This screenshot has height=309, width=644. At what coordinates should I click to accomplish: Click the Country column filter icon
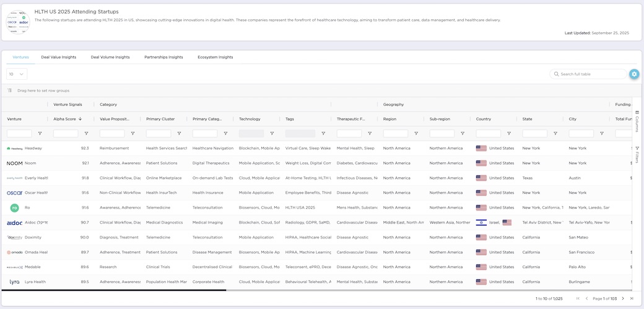tap(509, 134)
